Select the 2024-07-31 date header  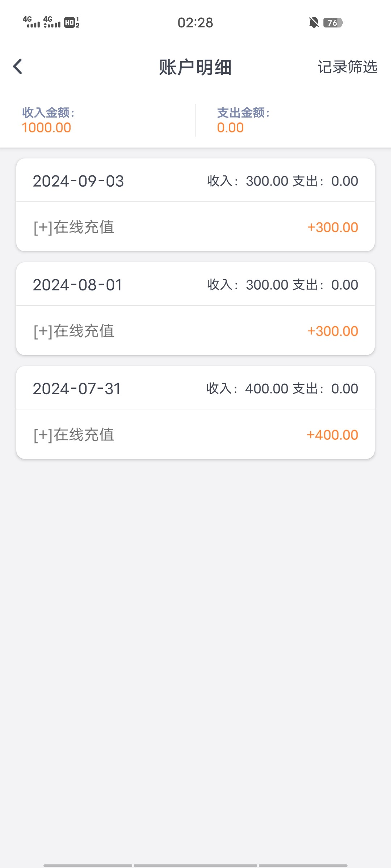point(77,389)
